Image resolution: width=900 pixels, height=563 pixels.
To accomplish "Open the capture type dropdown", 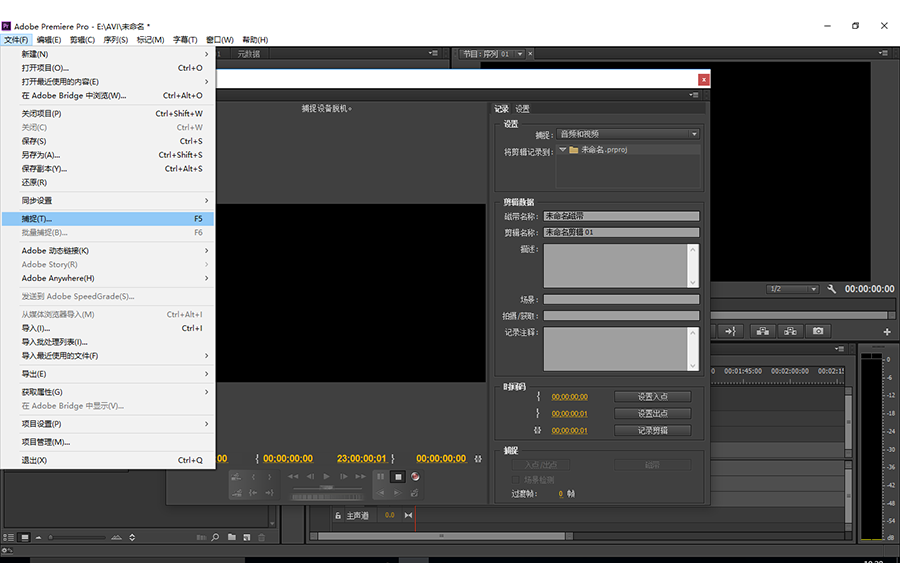I will click(628, 134).
